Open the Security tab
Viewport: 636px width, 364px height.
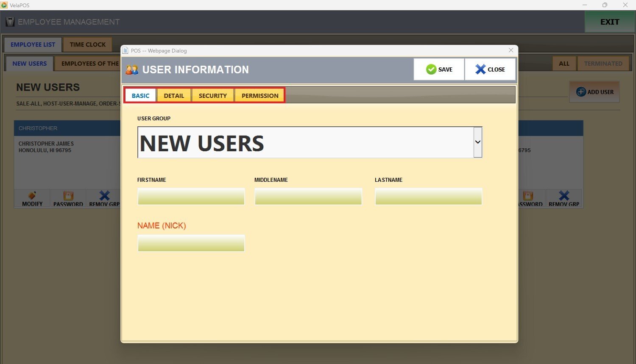point(212,96)
